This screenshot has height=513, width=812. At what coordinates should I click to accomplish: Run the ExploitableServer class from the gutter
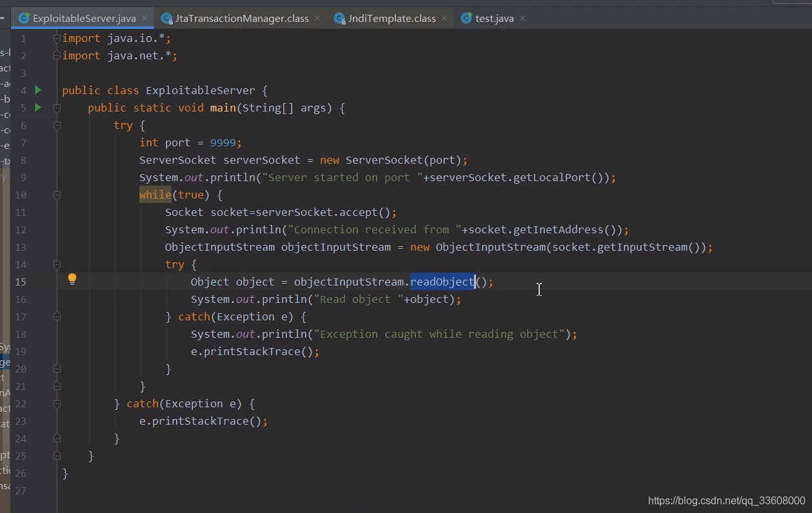pos(38,90)
